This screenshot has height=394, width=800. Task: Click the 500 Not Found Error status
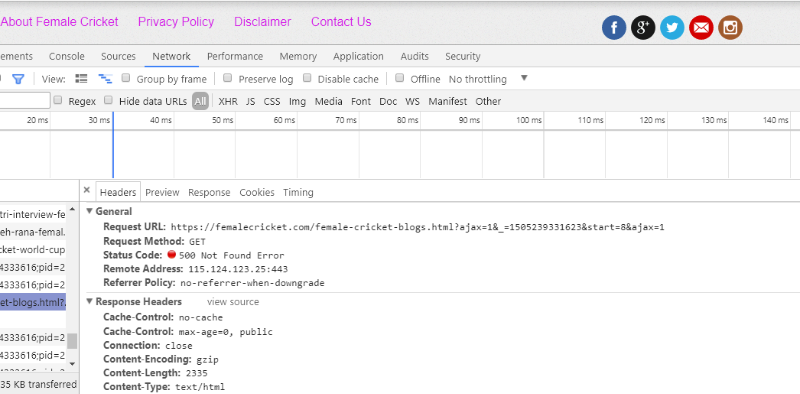pos(232,255)
